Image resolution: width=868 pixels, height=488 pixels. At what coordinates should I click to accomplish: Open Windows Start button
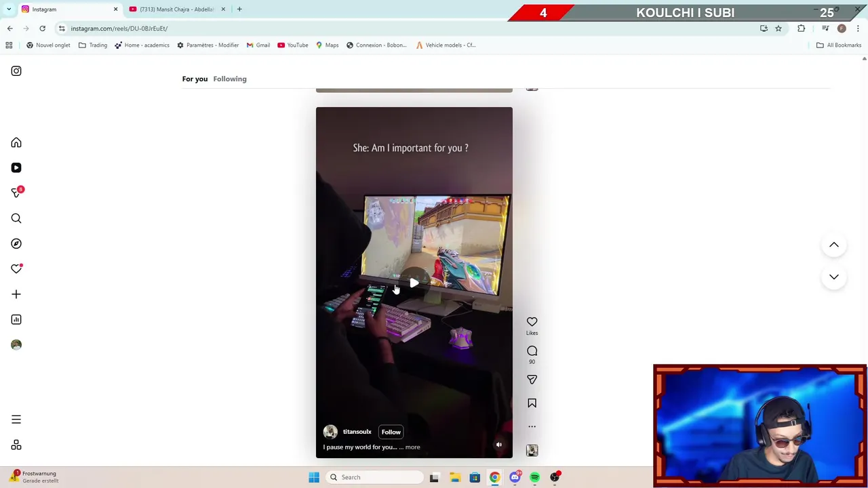(314, 477)
